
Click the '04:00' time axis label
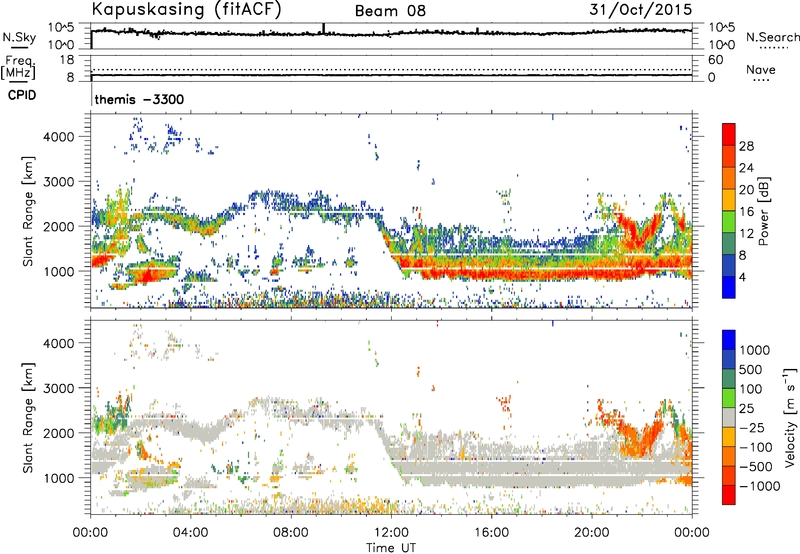(x=190, y=533)
